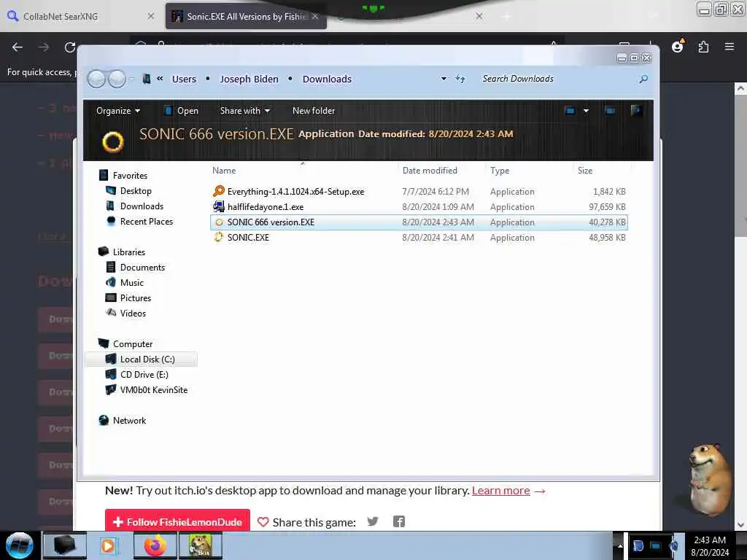This screenshot has width=747, height=560.
Task: Open the address bar history dropdown arrow
Action: (x=444, y=79)
